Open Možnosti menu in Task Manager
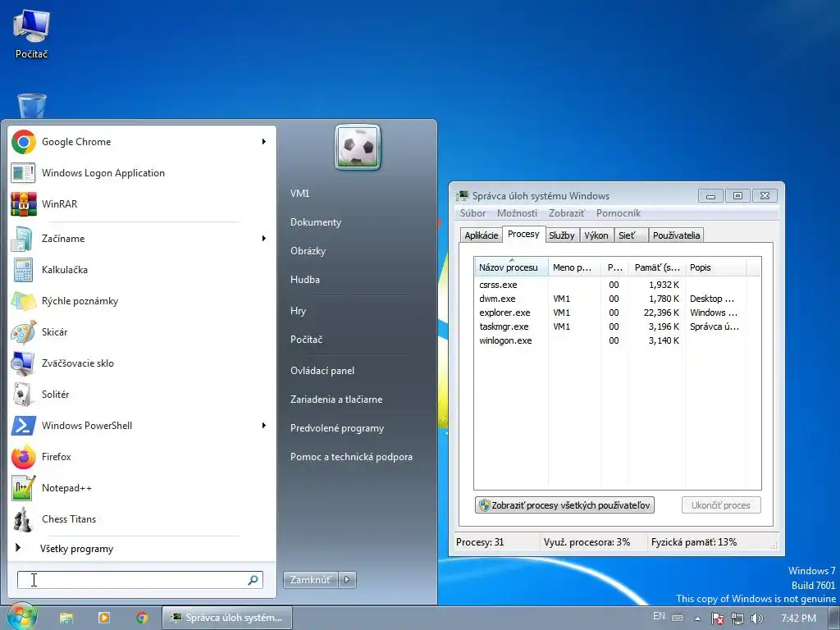 [x=517, y=213]
